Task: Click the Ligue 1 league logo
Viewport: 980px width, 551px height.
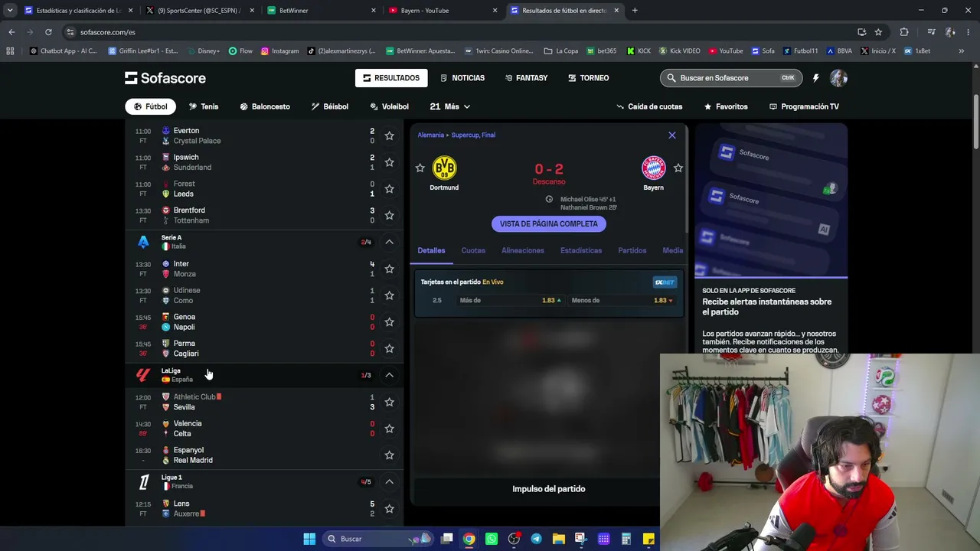Action: (143, 481)
